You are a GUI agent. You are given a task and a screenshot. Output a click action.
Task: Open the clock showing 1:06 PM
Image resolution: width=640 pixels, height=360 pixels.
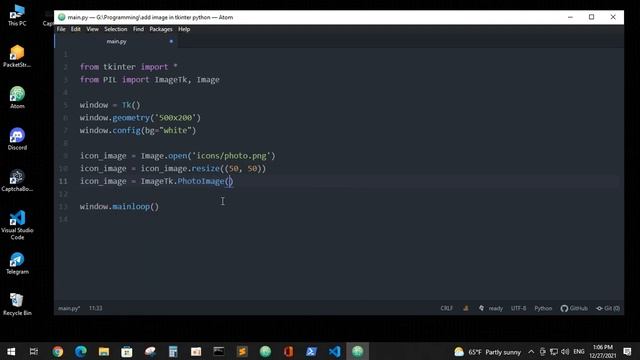coord(602,351)
